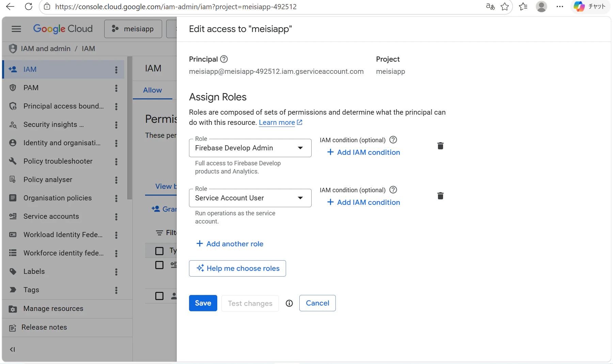Tick the header checkbox in the permissions table
This screenshot has height=364, width=613.
(x=159, y=251)
